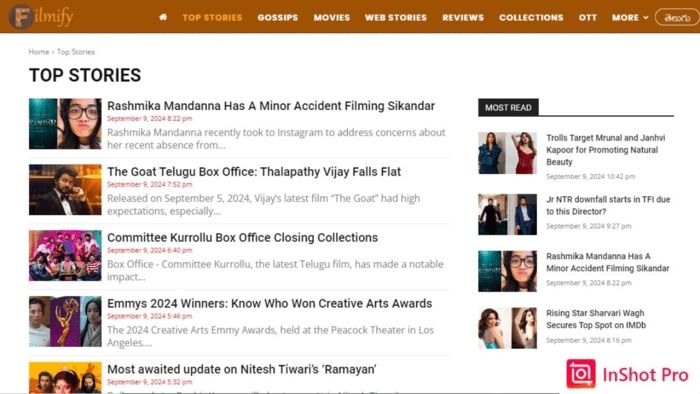Click excerpt 'Released on September 5, 2024'

click(x=263, y=204)
